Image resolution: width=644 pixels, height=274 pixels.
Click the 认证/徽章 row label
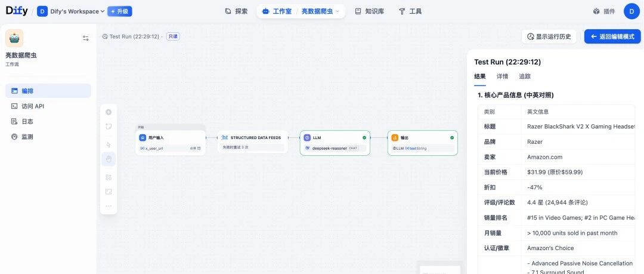[x=496, y=248]
